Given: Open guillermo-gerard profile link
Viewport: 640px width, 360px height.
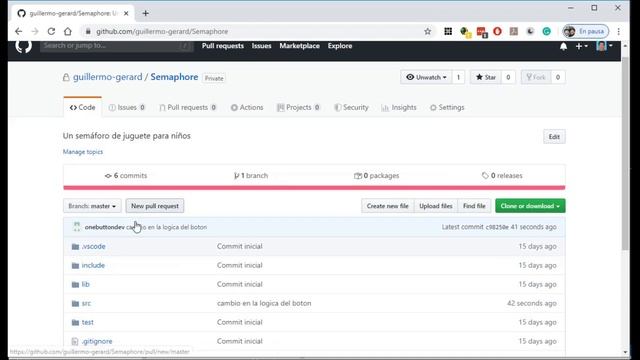Looking at the screenshot, I should point(108,77).
